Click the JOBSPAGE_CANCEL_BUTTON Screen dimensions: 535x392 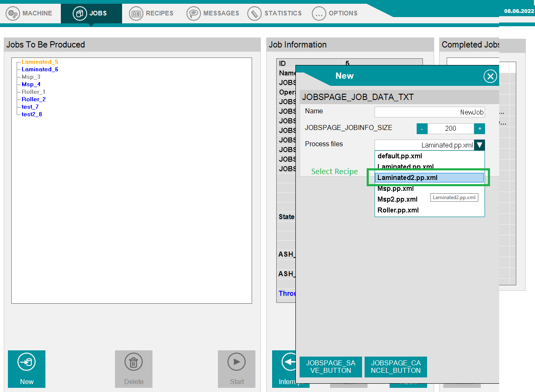[x=395, y=367]
